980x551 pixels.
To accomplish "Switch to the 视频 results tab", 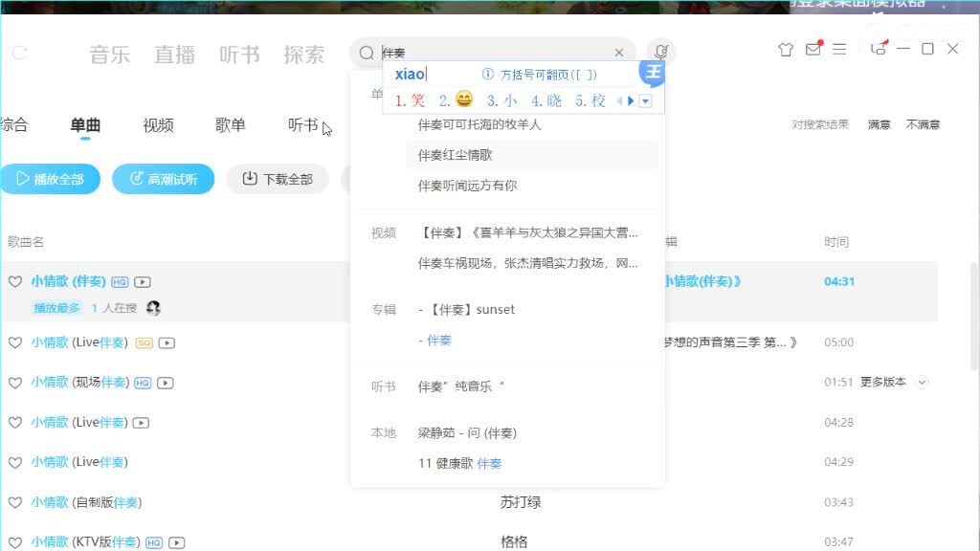I will point(156,125).
